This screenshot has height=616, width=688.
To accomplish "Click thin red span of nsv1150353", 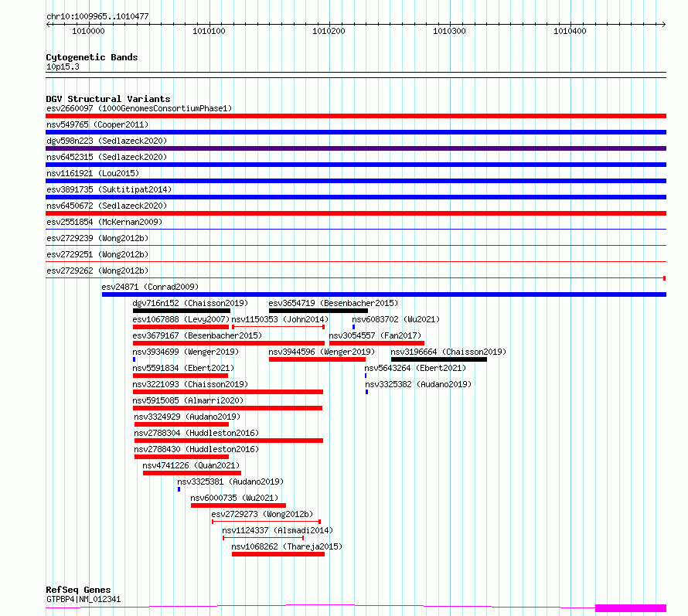I will (x=278, y=327).
